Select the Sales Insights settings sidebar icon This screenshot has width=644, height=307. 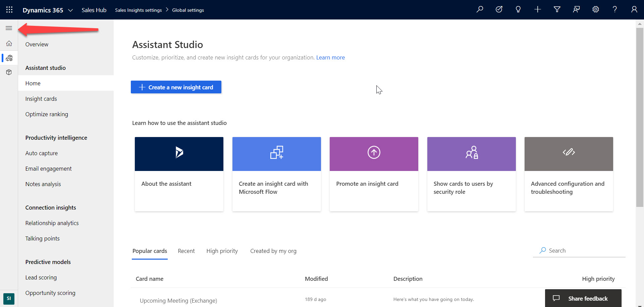click(9, 58)
